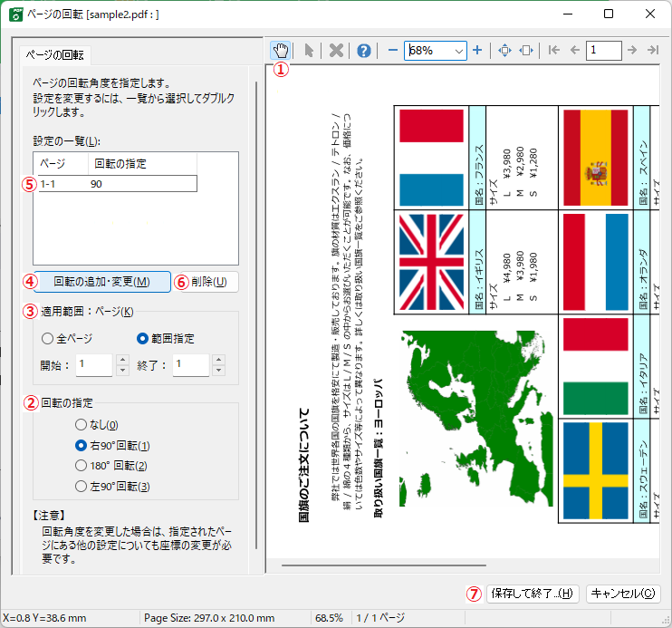
Task: Click 回転の追加・変更(M) button
Action: tap(101, 282)
